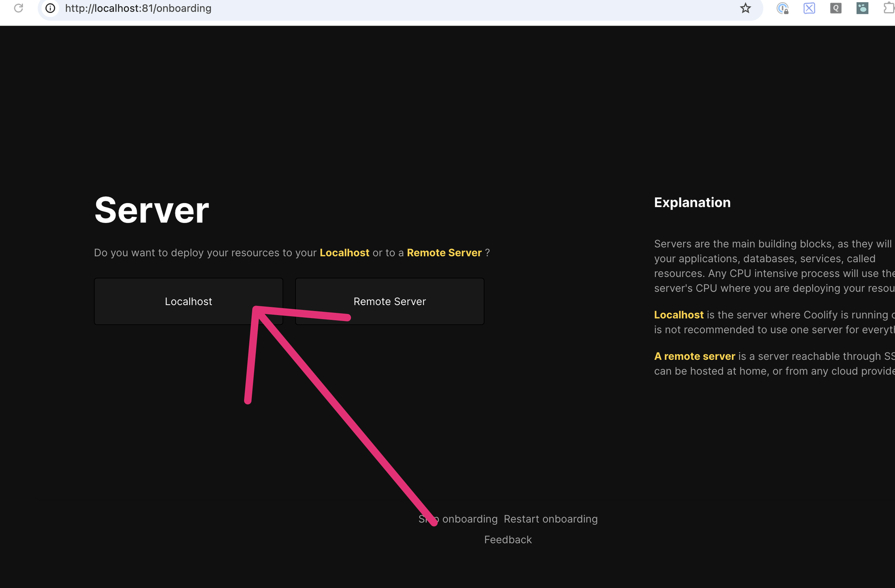Open the gray Q extension icon
The width and height of the screenshot is (895, 588).
835,8
